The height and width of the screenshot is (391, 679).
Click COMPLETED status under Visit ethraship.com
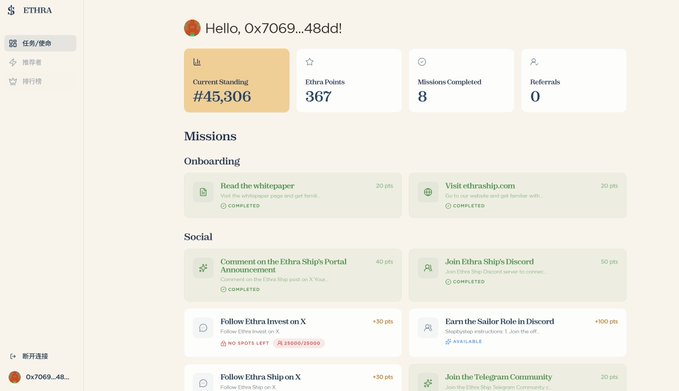465,206
